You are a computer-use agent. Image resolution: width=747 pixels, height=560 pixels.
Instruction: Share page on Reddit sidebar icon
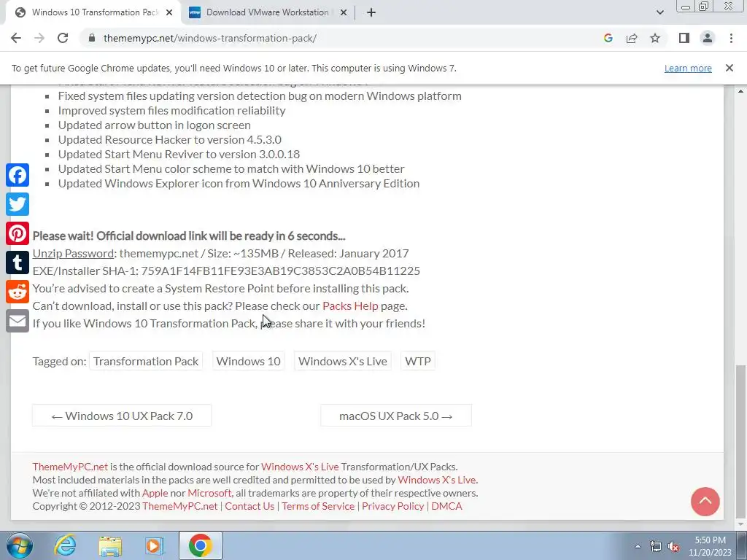pos(18,292)
